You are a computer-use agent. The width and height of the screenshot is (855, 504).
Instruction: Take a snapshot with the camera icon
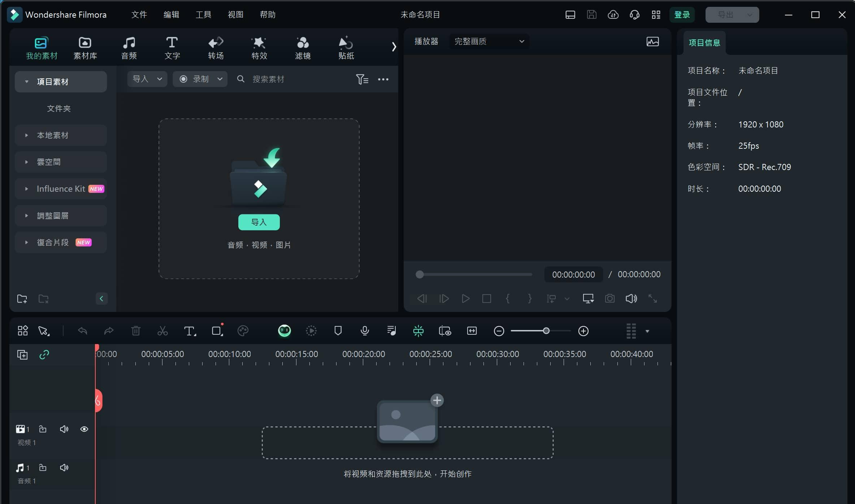[x=610, y=299]
